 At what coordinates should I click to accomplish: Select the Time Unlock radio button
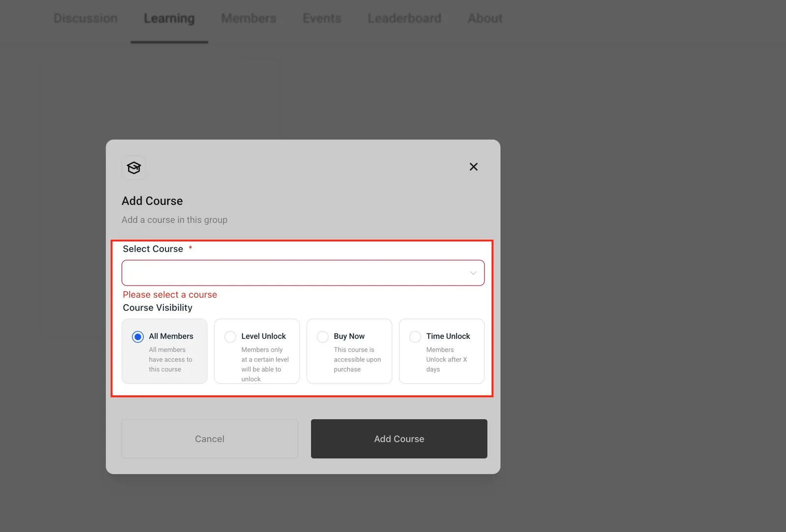[415, 336]
